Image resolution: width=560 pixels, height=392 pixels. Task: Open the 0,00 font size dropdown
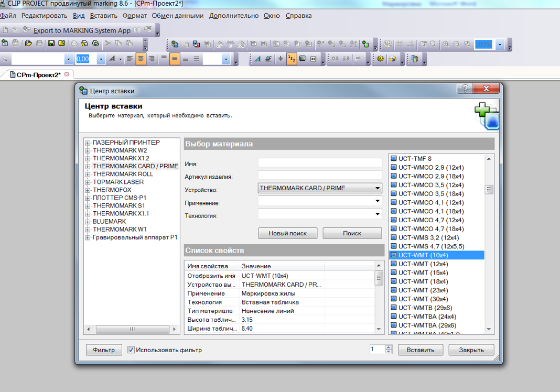(101, 59)
